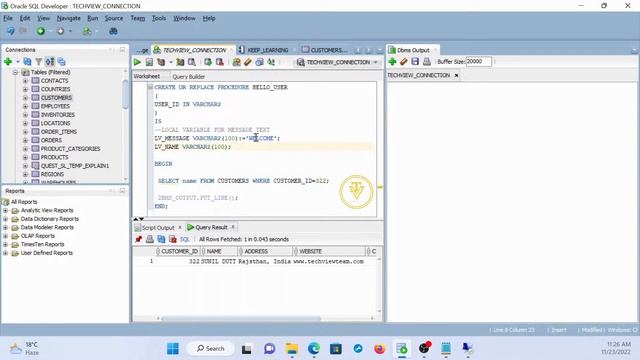Click the CUSTOMER_ID column header
The height and width of the screenshot is (360, 640).
178,251
